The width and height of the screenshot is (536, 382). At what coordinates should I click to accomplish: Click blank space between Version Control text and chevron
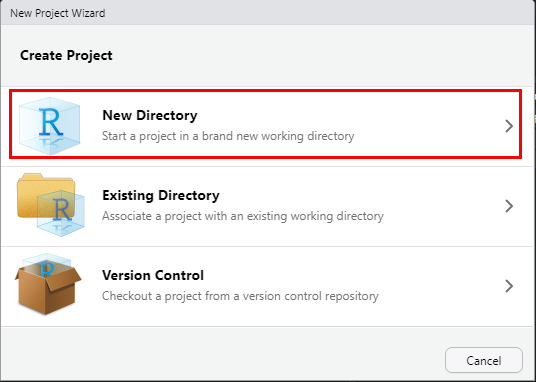(441, 286)
